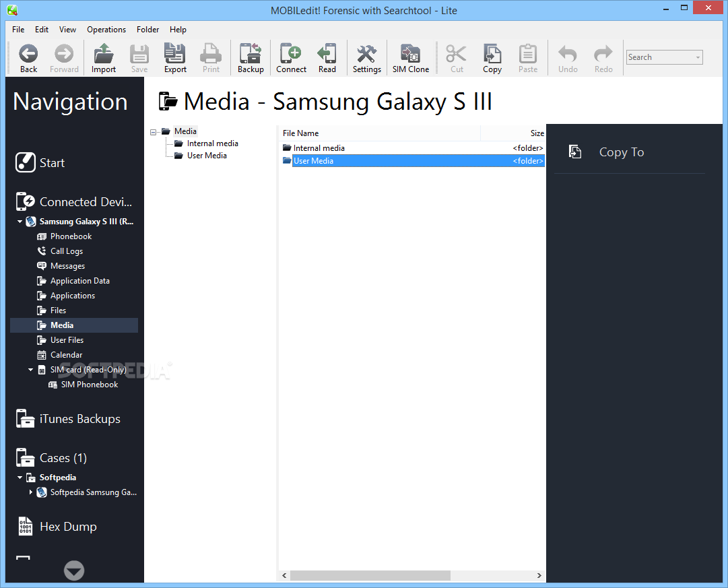Select Internal media in the folder tree
The width and height of the screenshot is (728, 588).
(212, 143)
